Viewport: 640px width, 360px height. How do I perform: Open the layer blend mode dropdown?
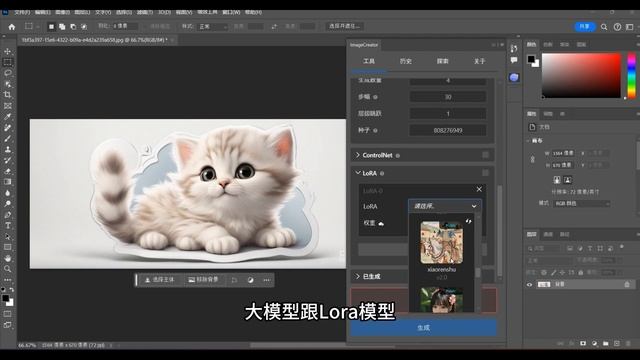point(549,260)
